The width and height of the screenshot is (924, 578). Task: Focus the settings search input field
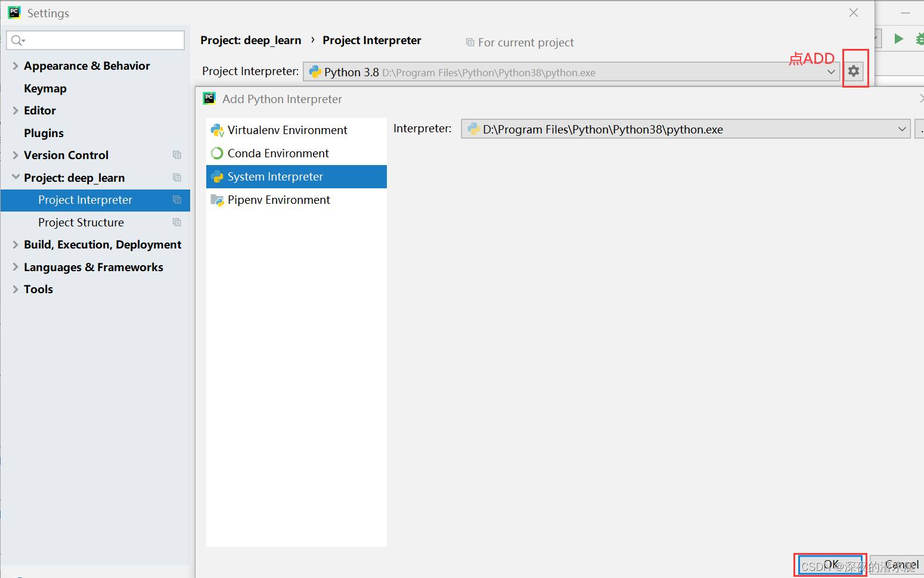tap(95, 40)
